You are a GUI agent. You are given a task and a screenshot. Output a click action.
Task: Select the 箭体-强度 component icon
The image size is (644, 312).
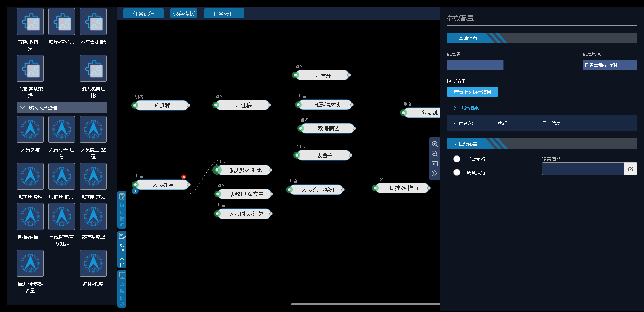[x=93, y=263]
